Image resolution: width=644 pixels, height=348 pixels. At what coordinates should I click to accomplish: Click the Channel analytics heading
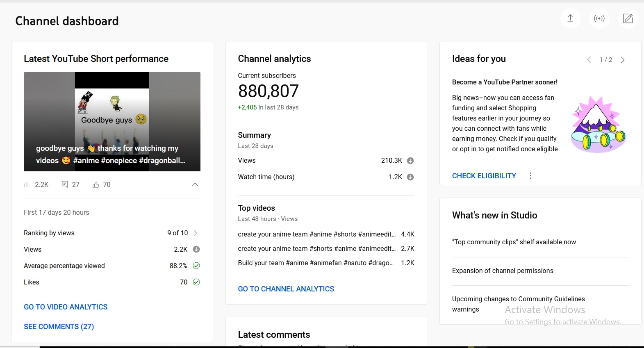[275, 59]
